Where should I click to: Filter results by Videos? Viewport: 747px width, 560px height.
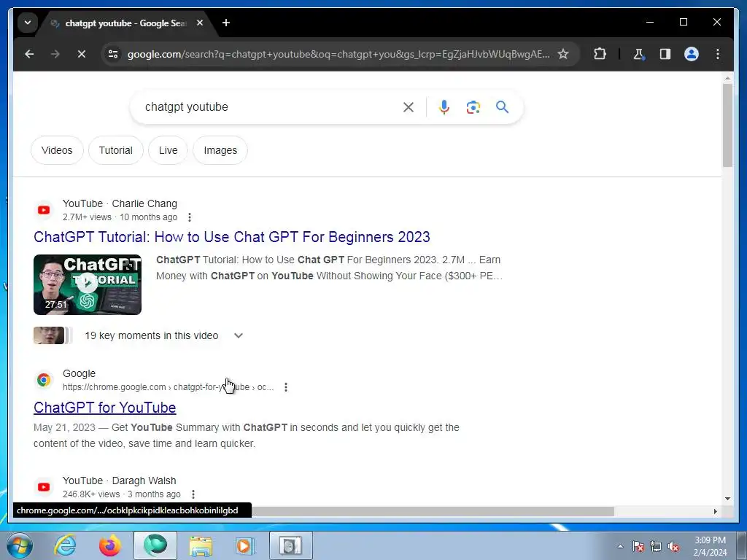pyautogui.click(x=57, y=150)
